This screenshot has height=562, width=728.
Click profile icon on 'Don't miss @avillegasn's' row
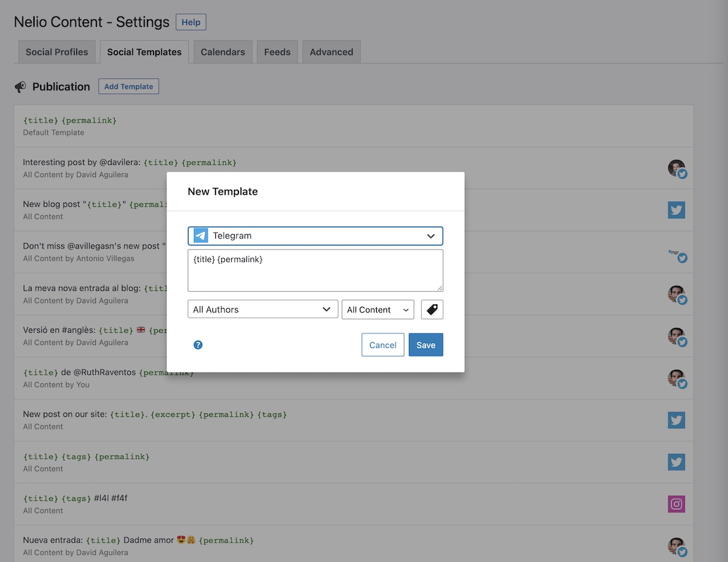[677, 255]
